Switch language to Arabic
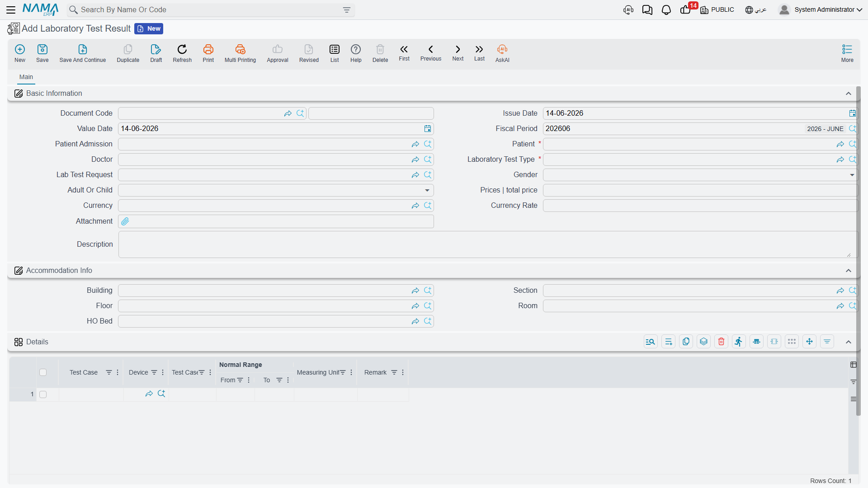 click(x=756, y=10)
